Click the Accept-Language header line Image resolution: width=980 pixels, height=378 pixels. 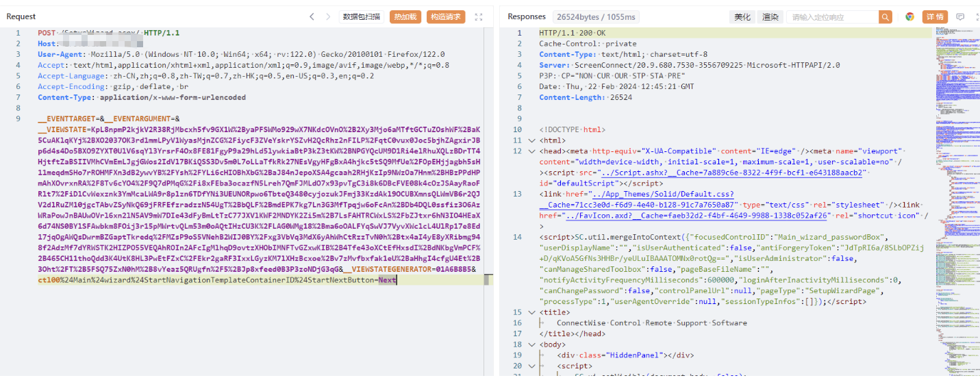pyautogui.click(x=205, y=76)
